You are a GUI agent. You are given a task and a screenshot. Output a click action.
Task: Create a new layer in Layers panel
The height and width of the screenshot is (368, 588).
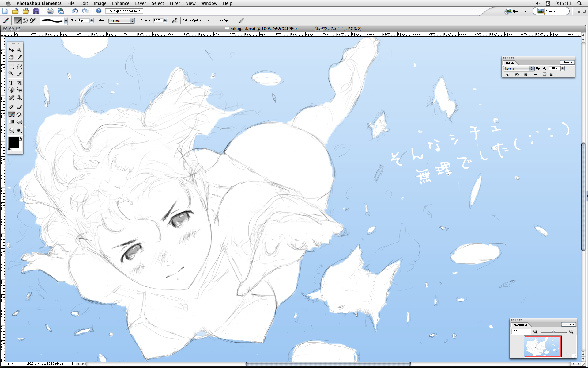(507, 75)
